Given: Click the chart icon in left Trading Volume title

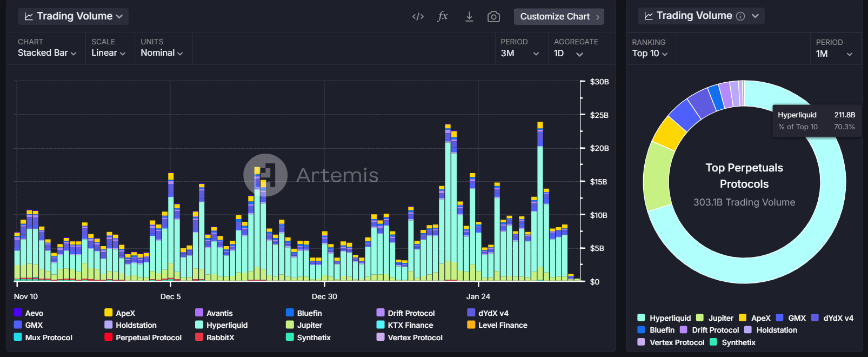Looking at the screenshot, I should point(29,17).
